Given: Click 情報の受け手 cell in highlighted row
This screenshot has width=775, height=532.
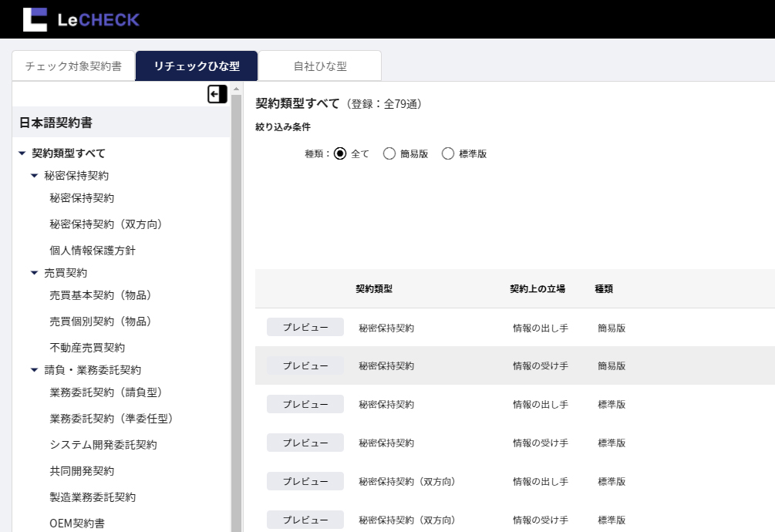Looking at the screenshot, I should [x=541, y=366].
